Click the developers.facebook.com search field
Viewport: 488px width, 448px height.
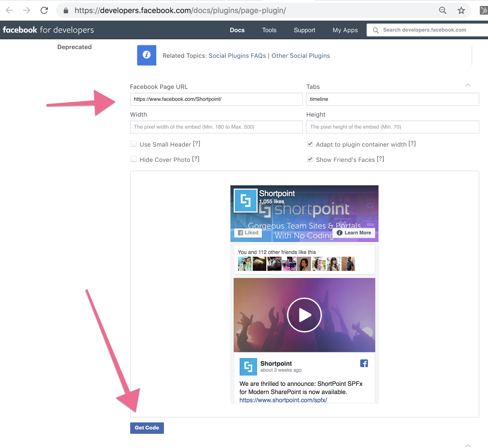[427, 30]
